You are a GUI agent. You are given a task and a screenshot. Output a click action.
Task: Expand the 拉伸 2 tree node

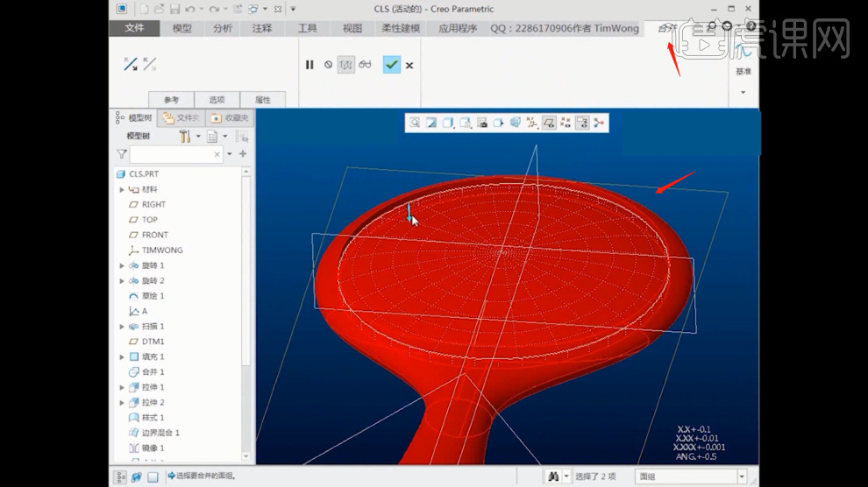coord(122,403)
